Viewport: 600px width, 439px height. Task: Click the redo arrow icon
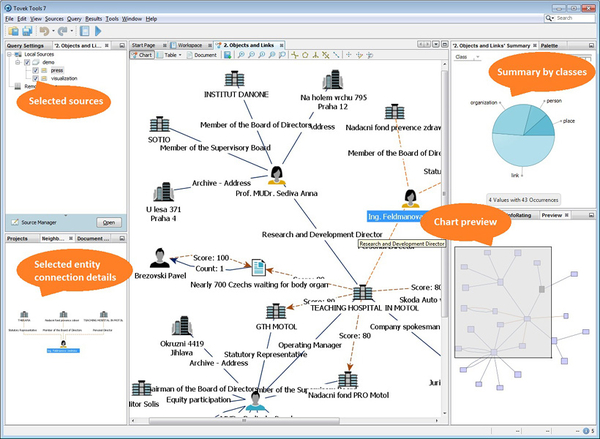pos(63,31)
